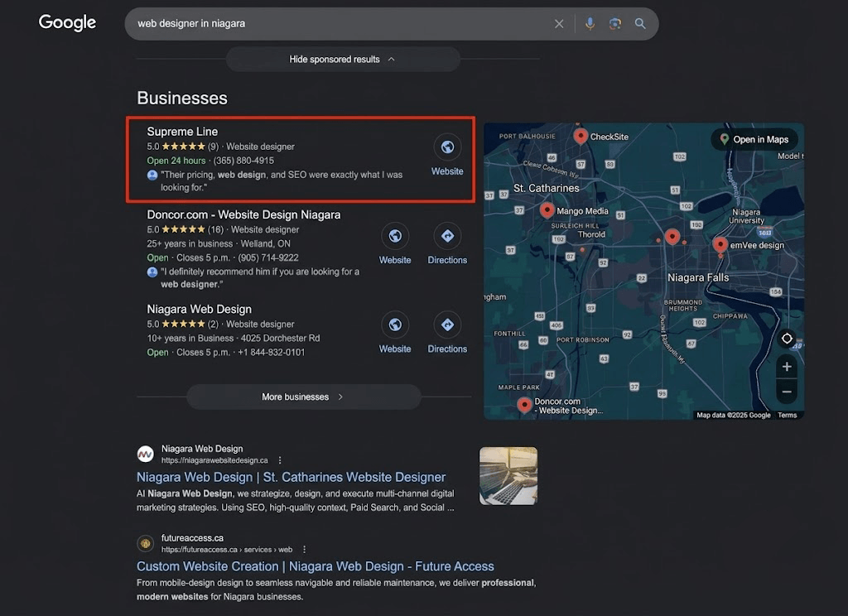The height and width of the screenshot is (616, 848).
Task: Expand More businesses list
Action: click(303, 397)
